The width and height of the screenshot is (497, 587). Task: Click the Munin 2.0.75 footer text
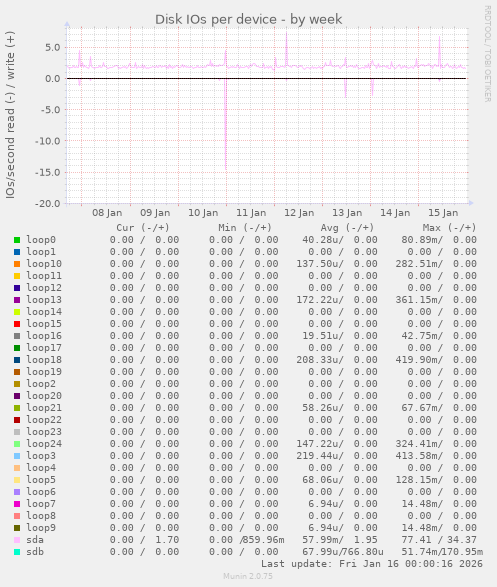point(248,576)
